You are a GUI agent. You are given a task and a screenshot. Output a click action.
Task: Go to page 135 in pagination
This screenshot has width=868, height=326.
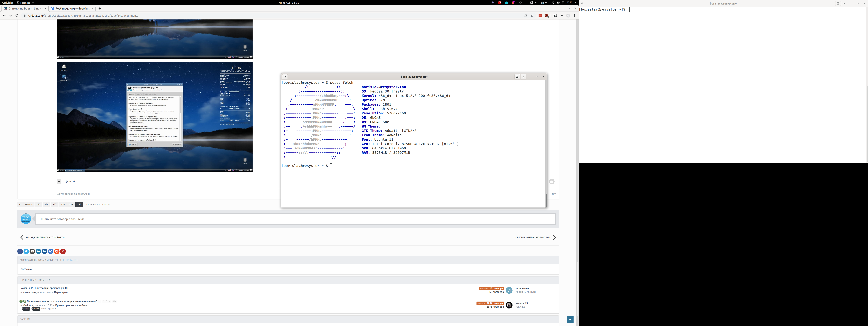tap(38, 205)
